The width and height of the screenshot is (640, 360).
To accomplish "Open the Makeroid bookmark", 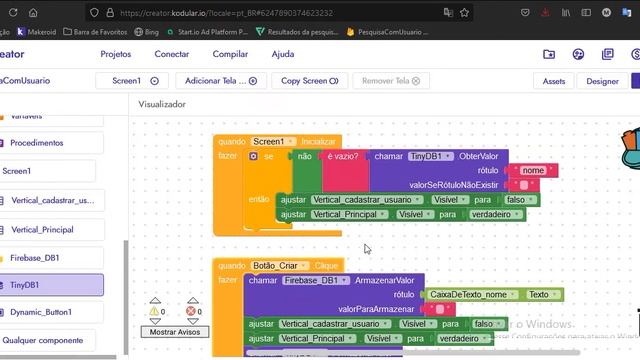I will tap(36, 32).
